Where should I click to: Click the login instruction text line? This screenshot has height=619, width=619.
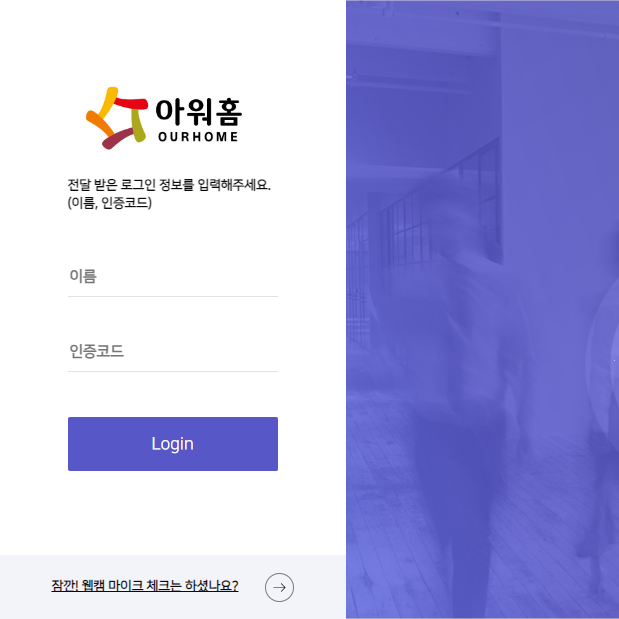click(169, 185)
